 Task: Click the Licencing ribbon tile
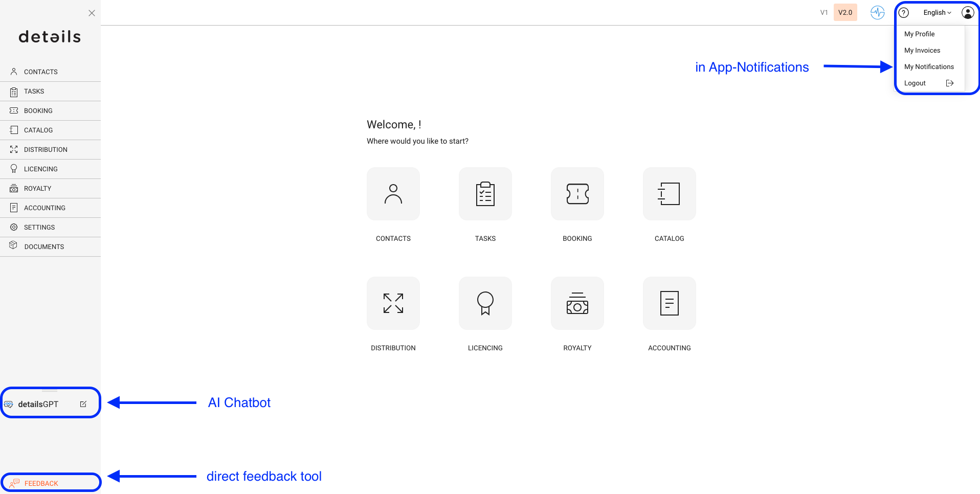[x=485, y=303]
